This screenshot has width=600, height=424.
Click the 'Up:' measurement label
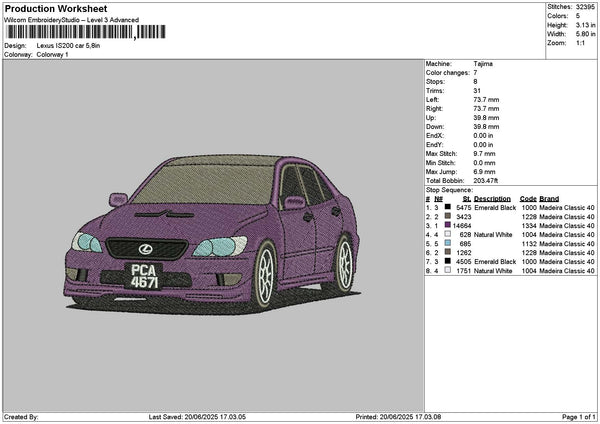(430, 118)
